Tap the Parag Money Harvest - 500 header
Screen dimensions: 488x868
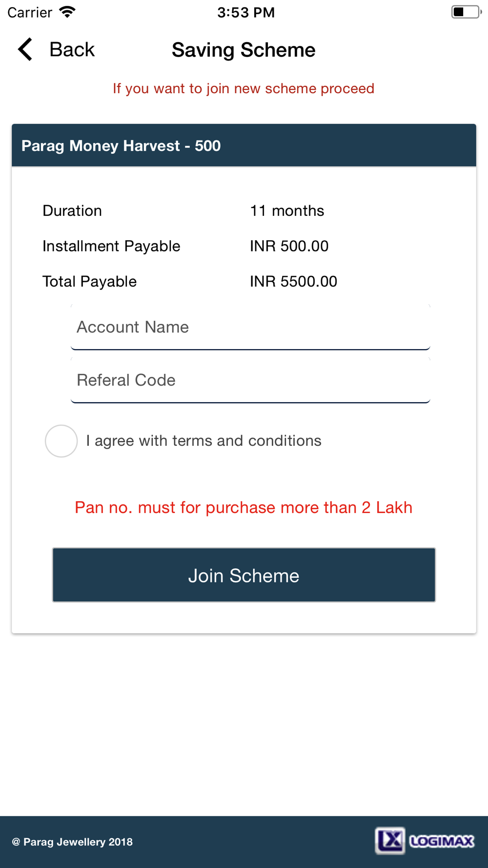click(244, 145)
